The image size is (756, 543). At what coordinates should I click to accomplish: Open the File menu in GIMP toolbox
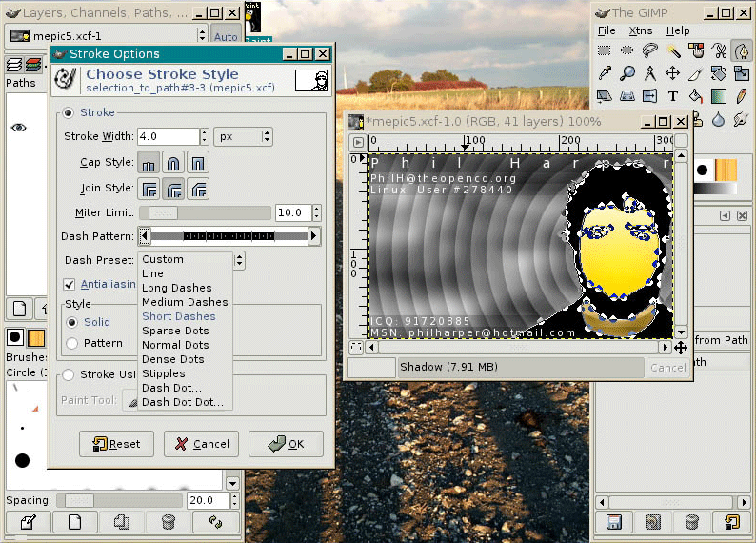[x=607, y=31]
